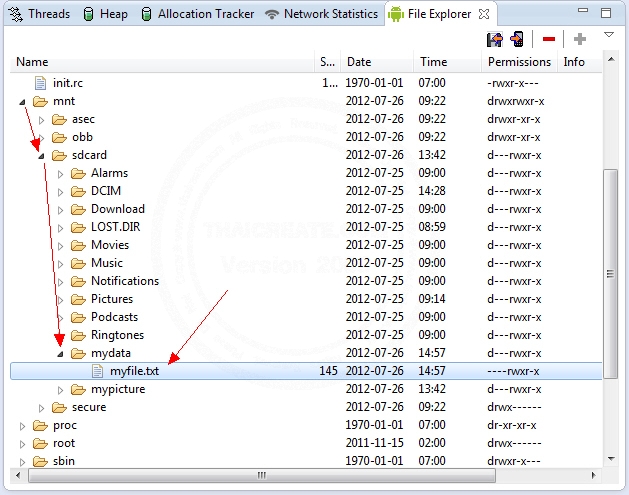This screenshot has height=495, width=629.
Task: Click the mnt folder icon
Action: (x=40, y=101)
